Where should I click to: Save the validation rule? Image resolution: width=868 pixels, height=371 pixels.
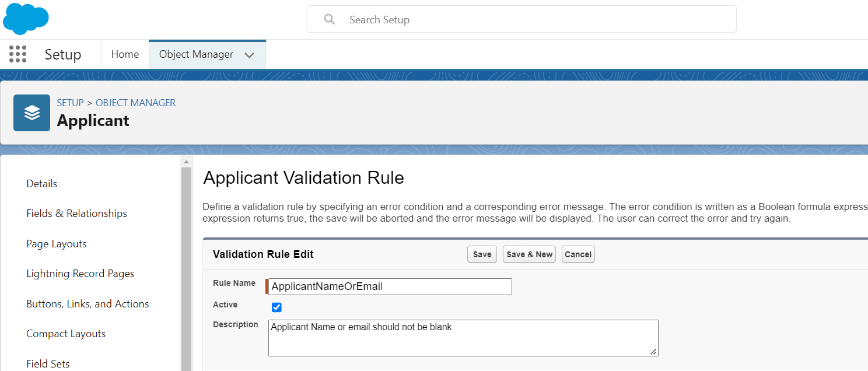[x=481, y=254]
